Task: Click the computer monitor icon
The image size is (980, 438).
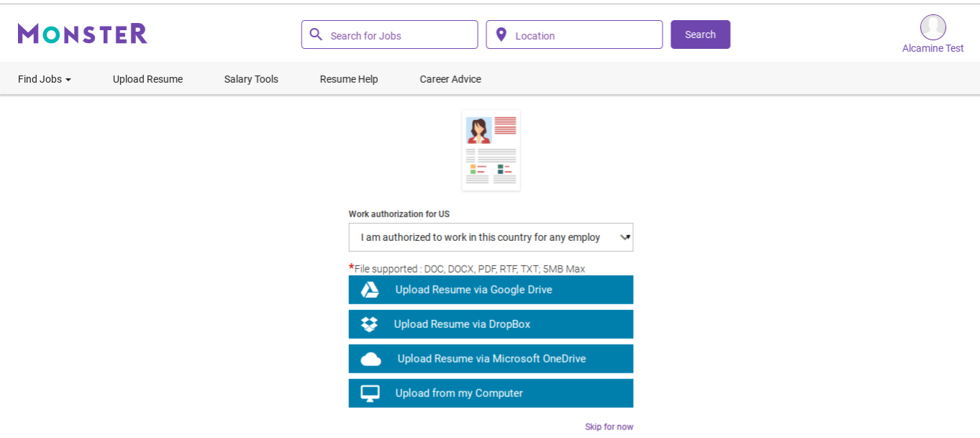Action: 370,393
